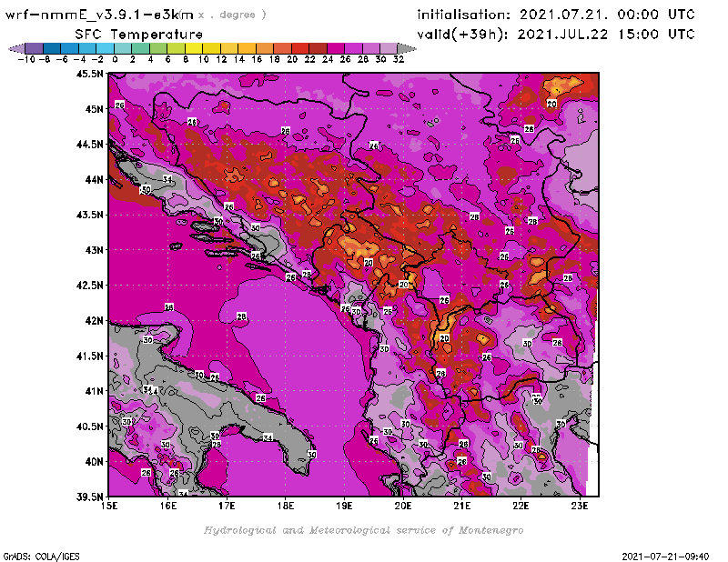Screen dimensions: 728x562
Task: Click the 'x . degree )' faint label
Action: pos(232,15)
